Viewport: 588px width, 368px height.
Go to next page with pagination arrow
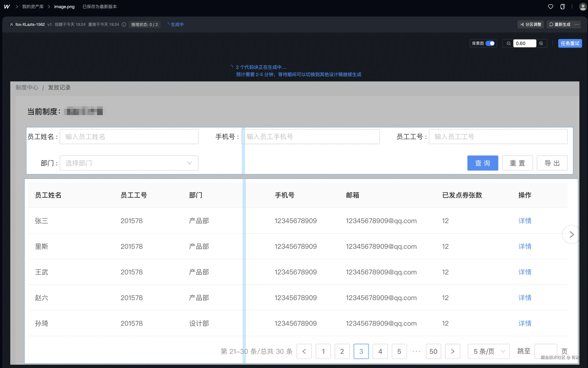[x=452, y=351]
